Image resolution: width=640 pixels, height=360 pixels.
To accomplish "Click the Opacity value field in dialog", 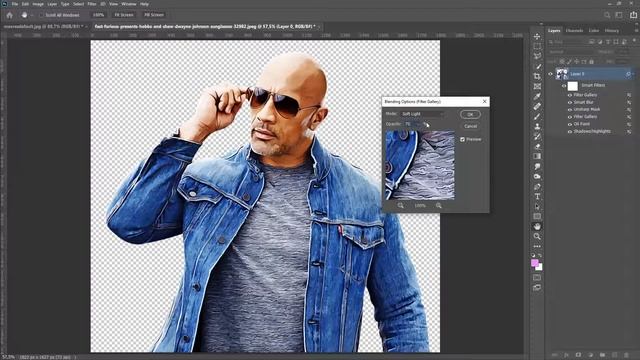I will coord(411,124).
